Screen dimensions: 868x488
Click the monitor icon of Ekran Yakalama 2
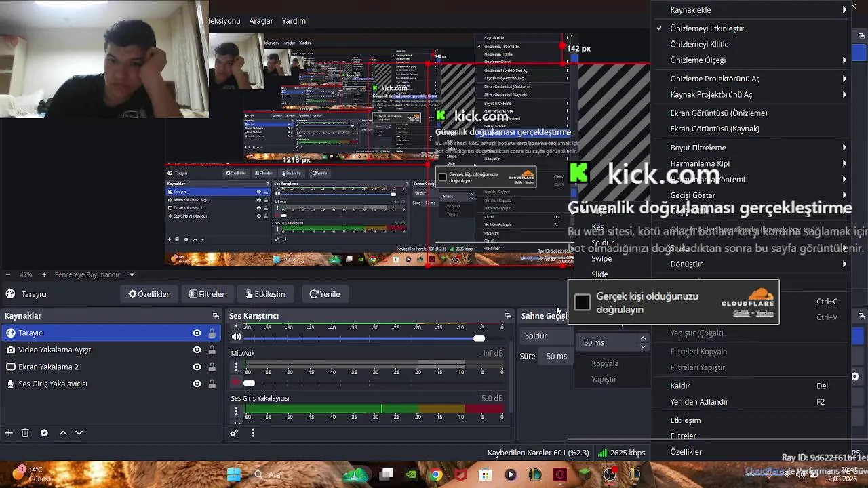[10, 367]
